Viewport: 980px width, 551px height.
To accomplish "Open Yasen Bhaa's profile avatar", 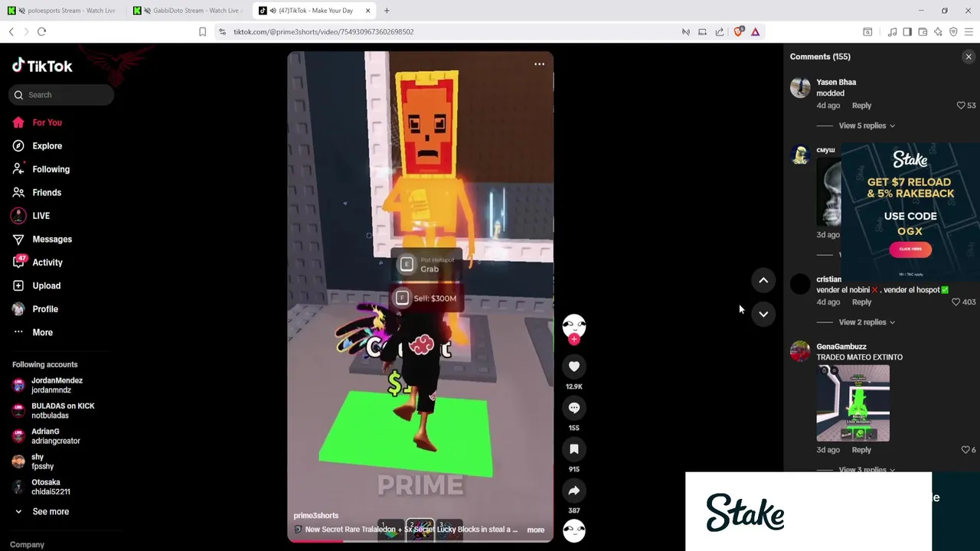I will (800, 87).
